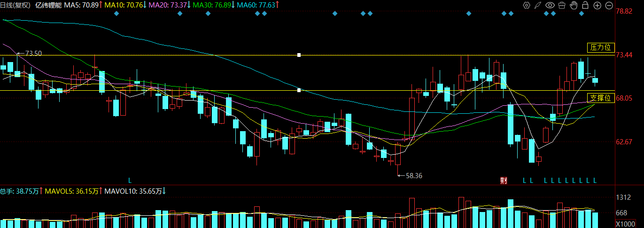Click the 668 volume axis value
The width and height of the screenshot is (644, 228).
pos(622,213)
